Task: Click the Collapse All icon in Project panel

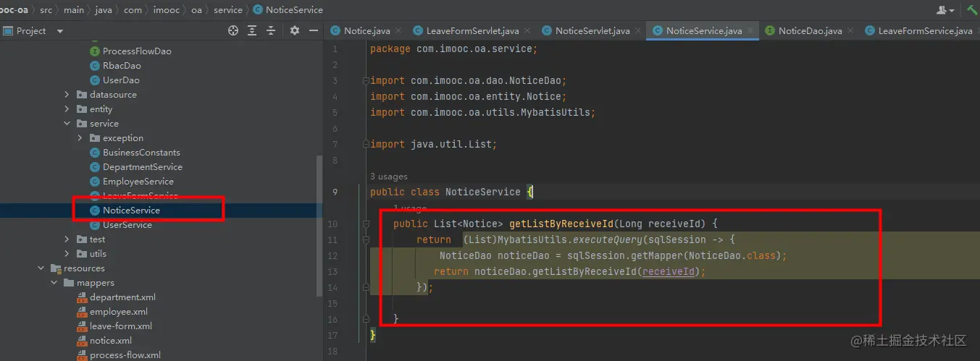Action: [x=271, y=30]
